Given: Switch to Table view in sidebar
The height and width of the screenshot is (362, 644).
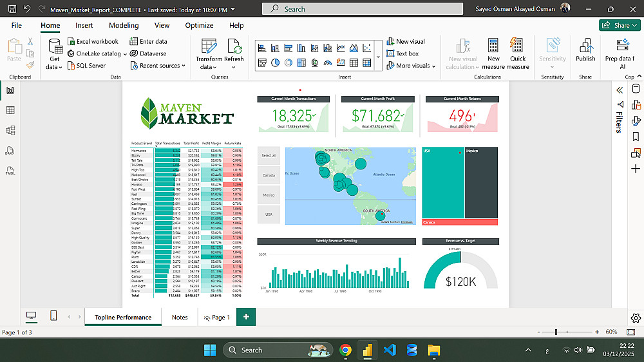Looking at the screenshot, I should click(10, 110).
